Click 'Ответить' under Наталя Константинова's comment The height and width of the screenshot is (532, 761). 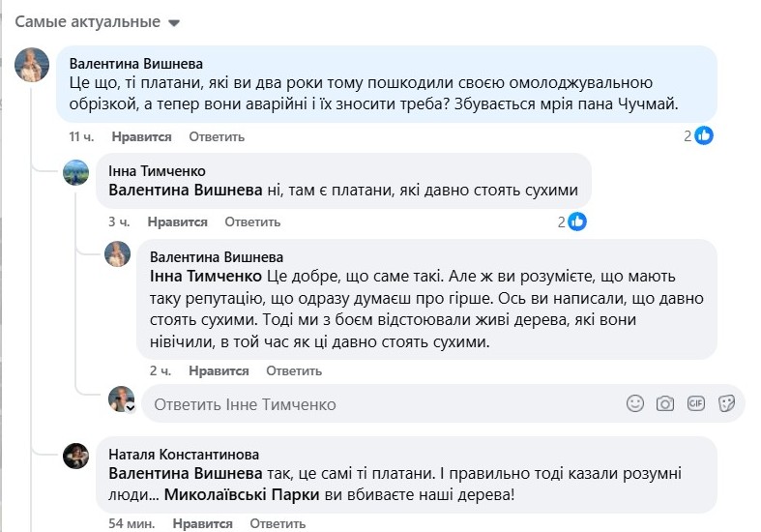coord(278,523)
